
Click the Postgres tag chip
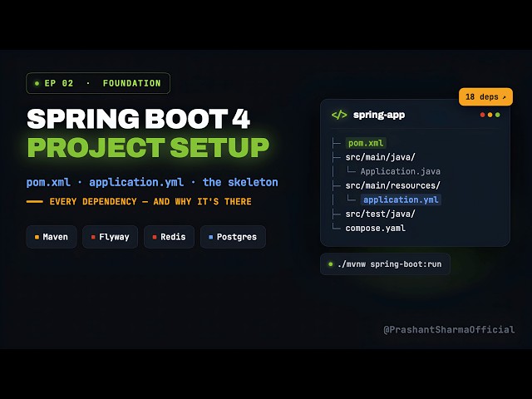pyautogui.click(x=233, y=237)
